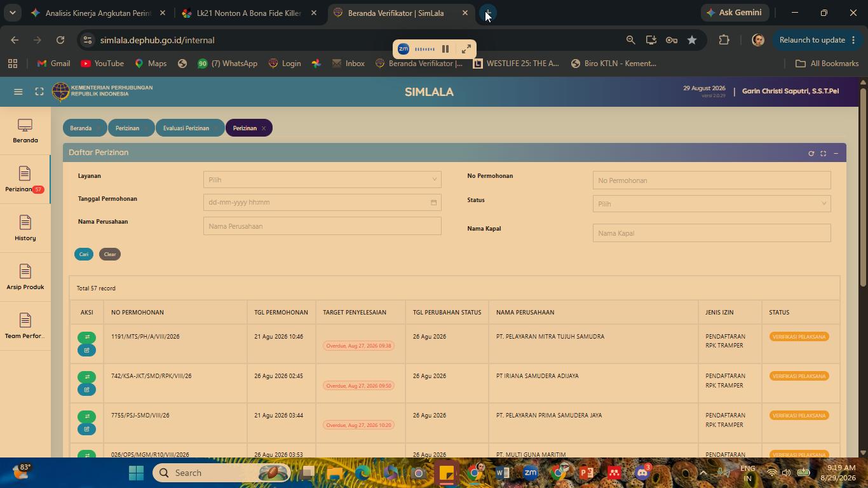Screen dimensions: 868x488
Task: Open the Status dropdown
Action: point(712,204)
